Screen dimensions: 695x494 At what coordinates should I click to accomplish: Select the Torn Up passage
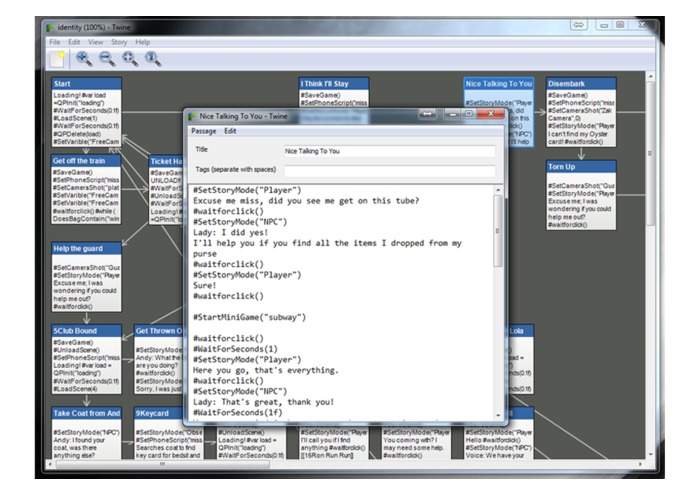click(x=581, y=195)
